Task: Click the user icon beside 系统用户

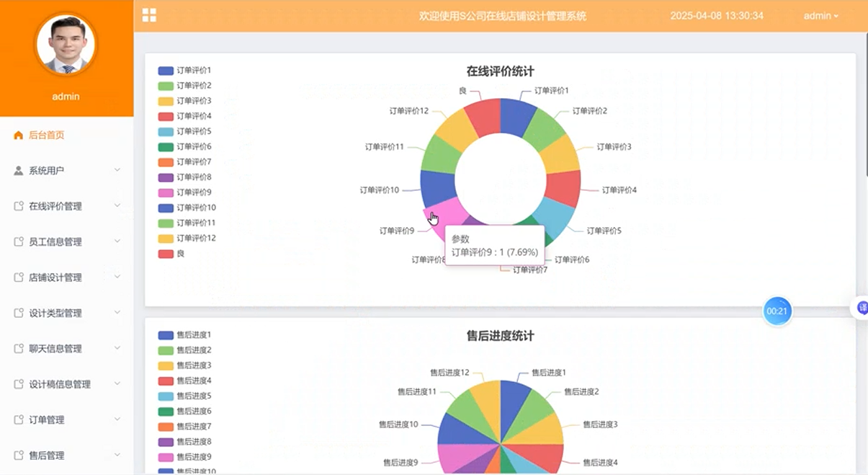Action: click(19, 170)
